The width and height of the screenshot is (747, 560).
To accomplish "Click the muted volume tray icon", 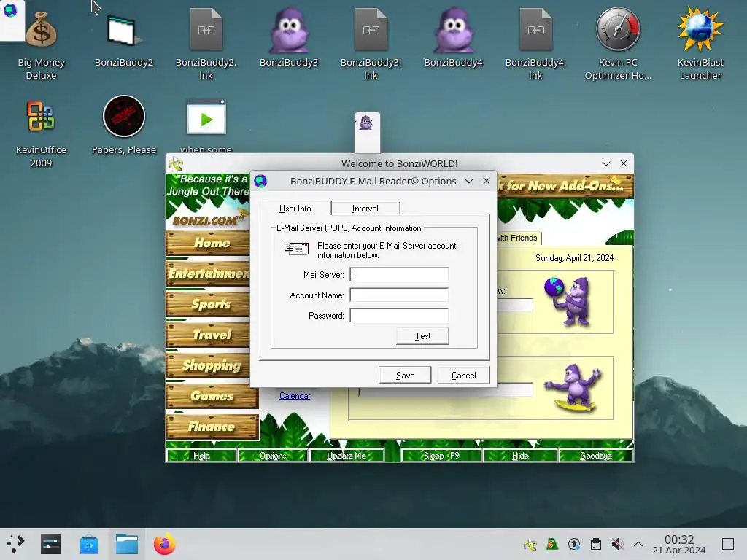I will [617, 544].
